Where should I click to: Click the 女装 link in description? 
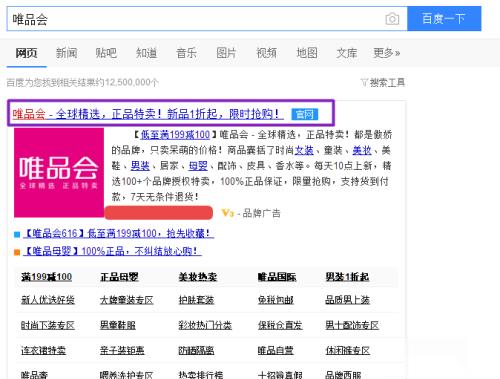click(x=304, y=150)
